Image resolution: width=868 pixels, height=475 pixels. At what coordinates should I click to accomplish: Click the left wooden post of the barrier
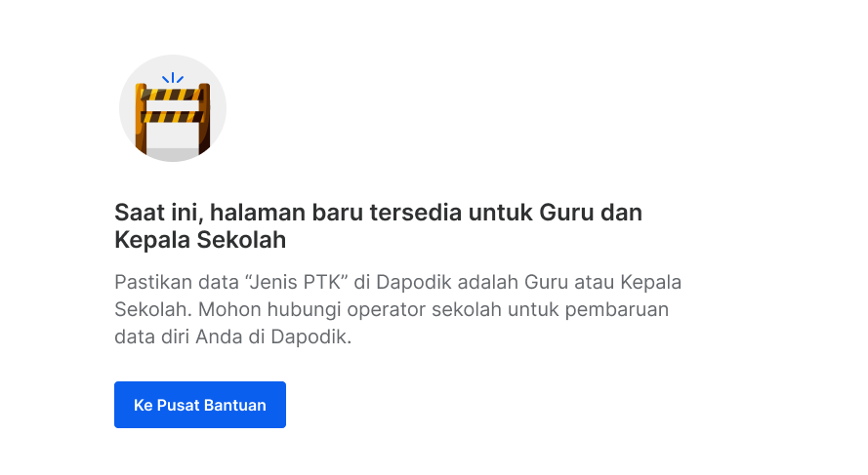[141, 119]
